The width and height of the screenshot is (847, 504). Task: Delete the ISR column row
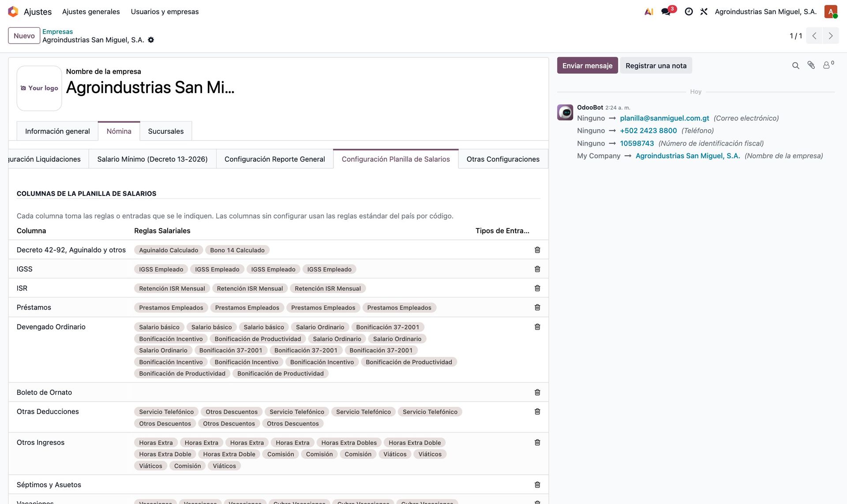[537, 288]
